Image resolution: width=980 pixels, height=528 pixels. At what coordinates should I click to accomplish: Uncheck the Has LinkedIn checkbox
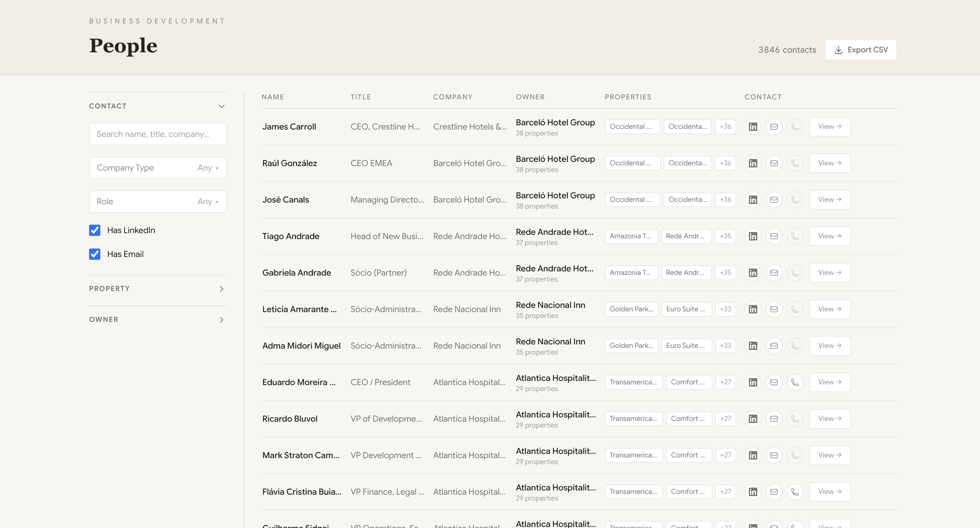click(x=95, y=230)
